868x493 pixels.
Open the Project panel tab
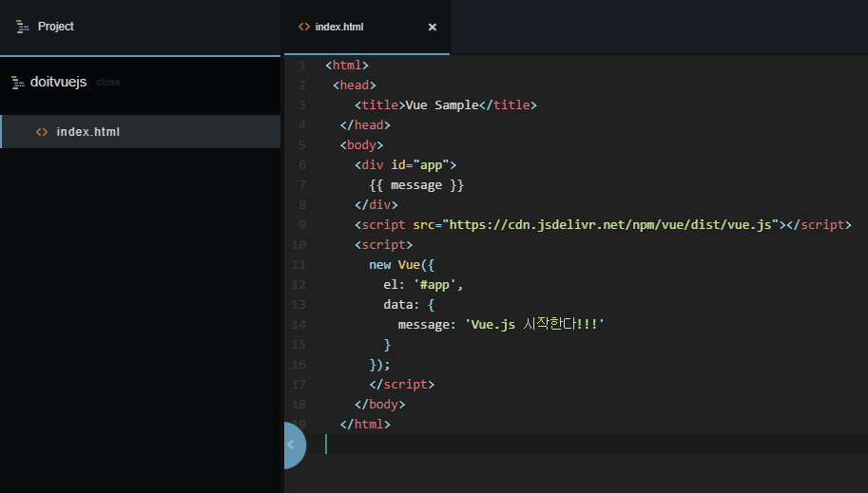click(x=140, y=27)
